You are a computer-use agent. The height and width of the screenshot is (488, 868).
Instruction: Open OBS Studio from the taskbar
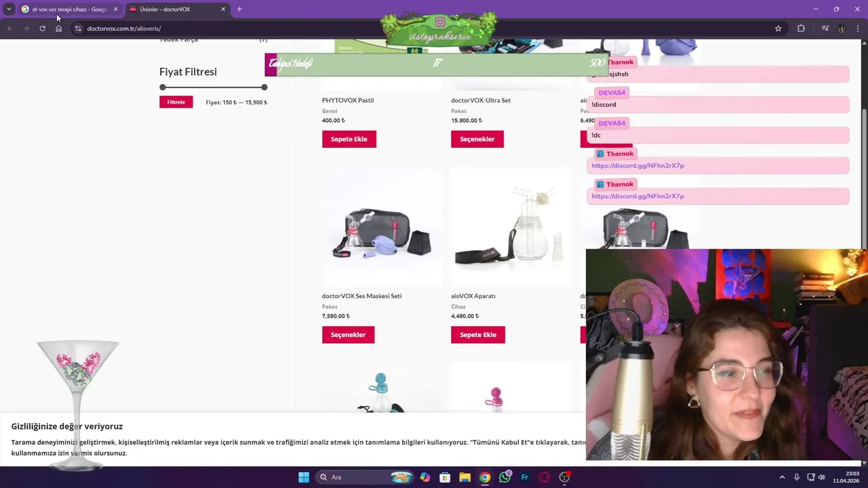[565, 477]
